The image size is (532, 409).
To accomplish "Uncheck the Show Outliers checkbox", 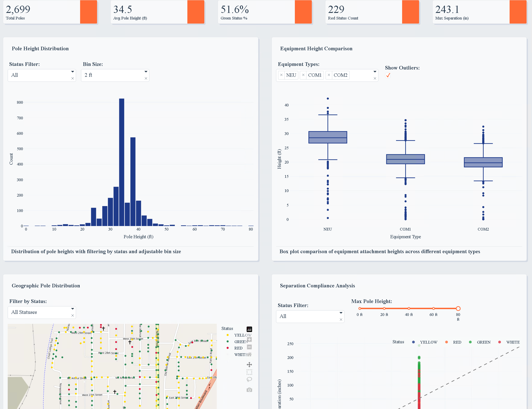I will pyautogui.click(x=388, y=75).
